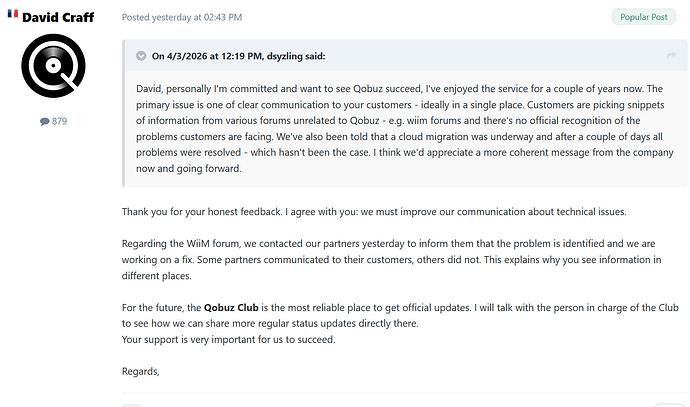Click the 'Thank you for your honest feedback' paragraph
The image size is (690, 407).
click(374, 212)
